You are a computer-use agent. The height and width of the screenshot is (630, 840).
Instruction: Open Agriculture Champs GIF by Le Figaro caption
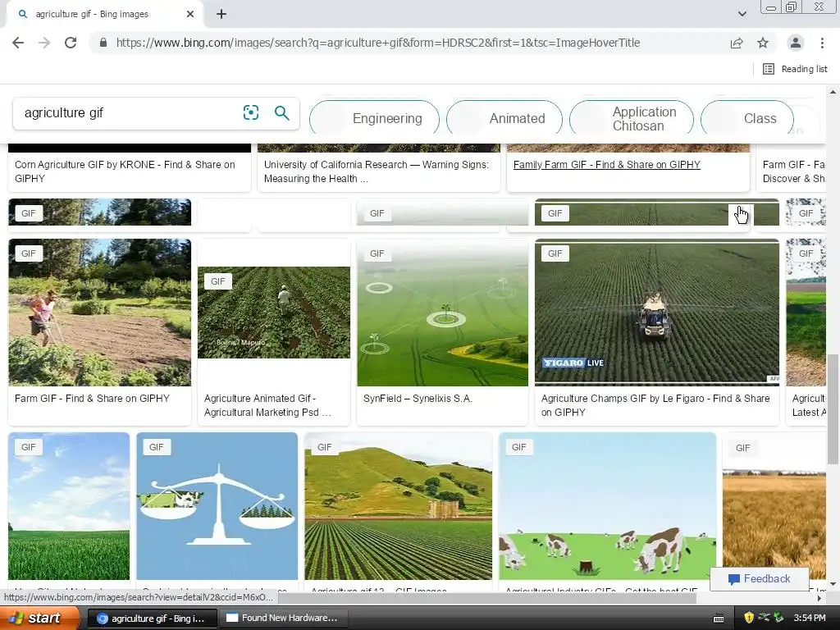655,405
